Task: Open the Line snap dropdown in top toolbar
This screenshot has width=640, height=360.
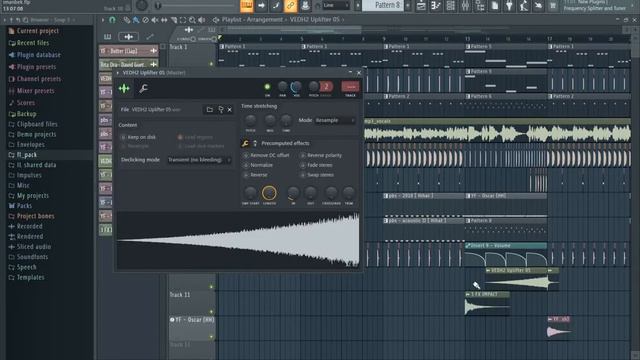Action: click(x=336, y=5)
